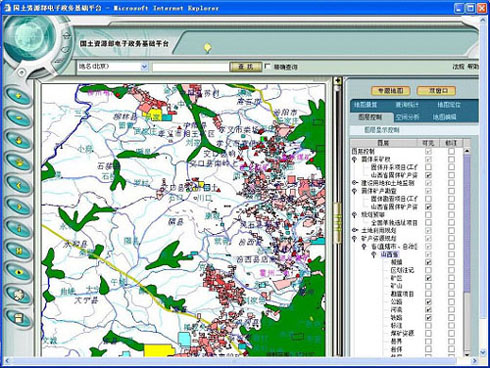Toggle visibility checkbox for 公路 layer
This screenshot has height=368, width=490.
428,302
